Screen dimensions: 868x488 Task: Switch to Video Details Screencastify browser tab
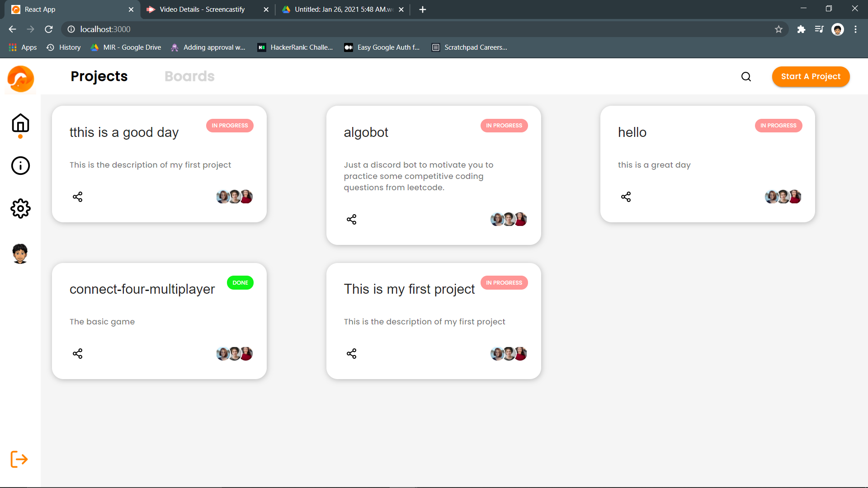click(202, 9)
